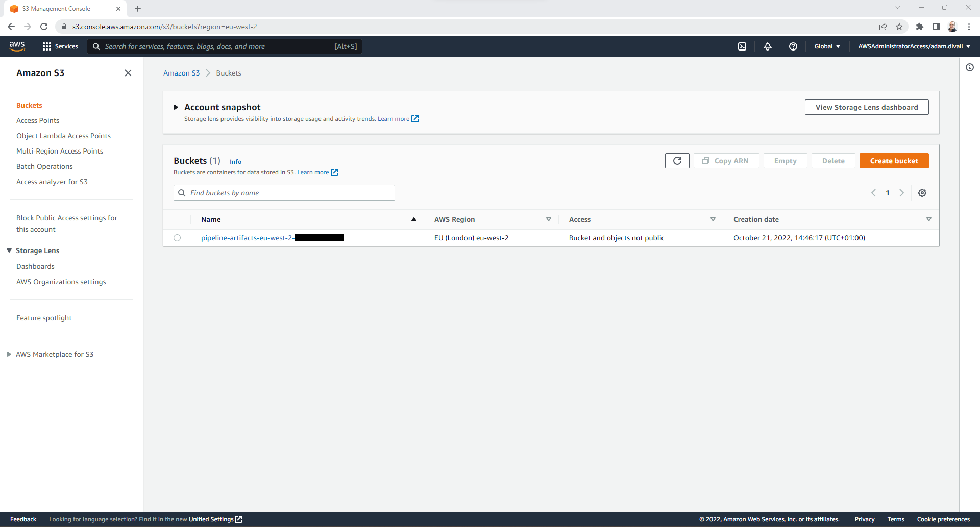Click the Copy ARN button

tap(726, 161)
